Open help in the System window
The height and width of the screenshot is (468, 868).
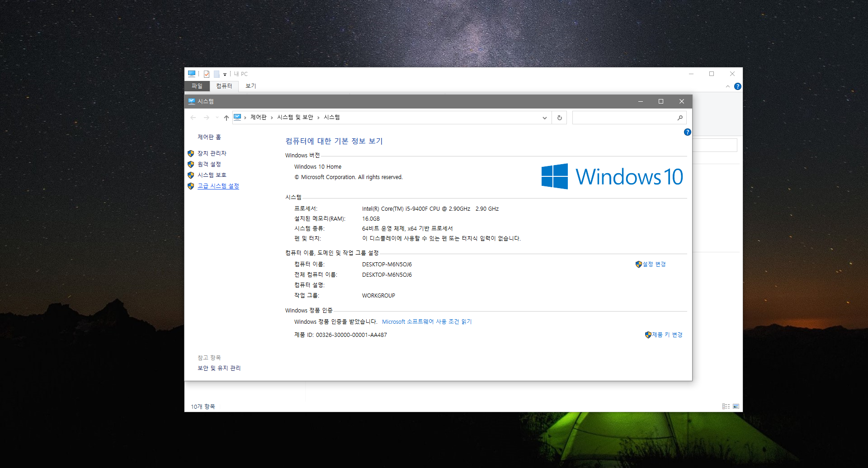[x=687, y=132]
